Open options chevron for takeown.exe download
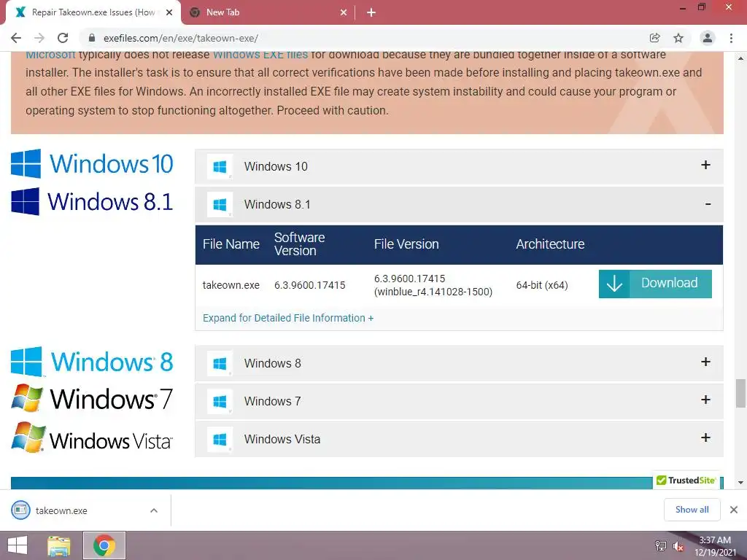Image resolution: width=747 pixels, height=560 pixels. [154, 510]
